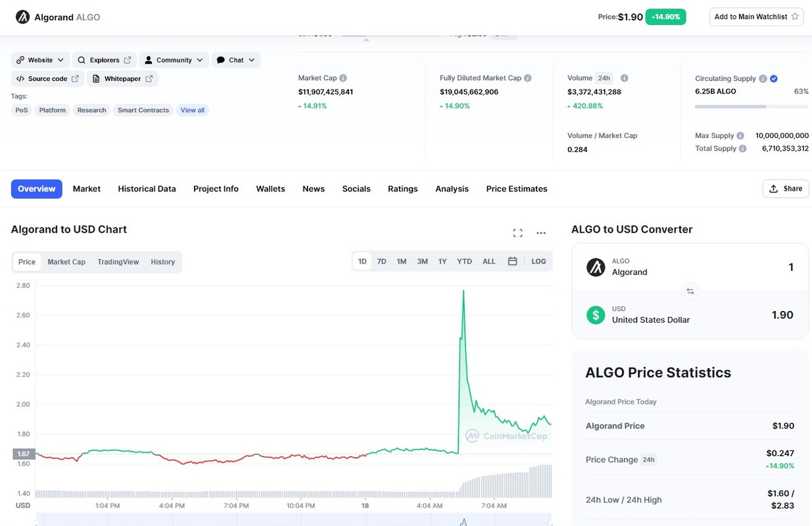Click Market Cap info icon

point(343,78)
